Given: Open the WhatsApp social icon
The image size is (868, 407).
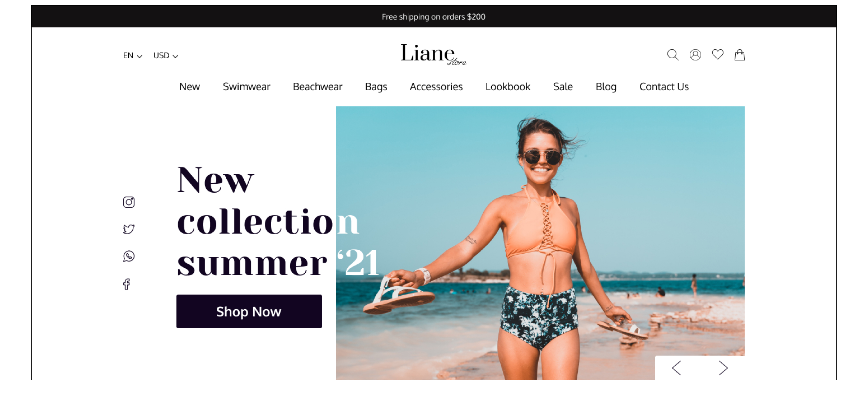Looking at the screenshot, I should [x=128, y=256].
